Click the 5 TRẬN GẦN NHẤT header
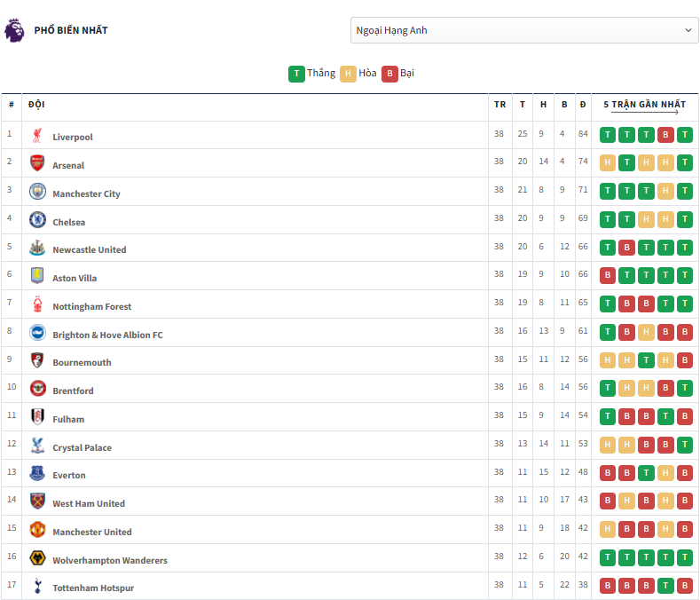Screen dimensions: 700x600 coord(644,105)
